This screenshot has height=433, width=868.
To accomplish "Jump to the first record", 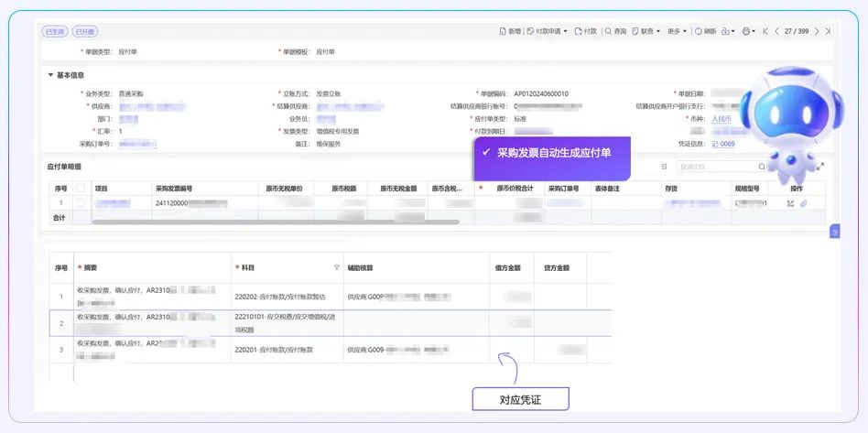I will click(765, 31).
